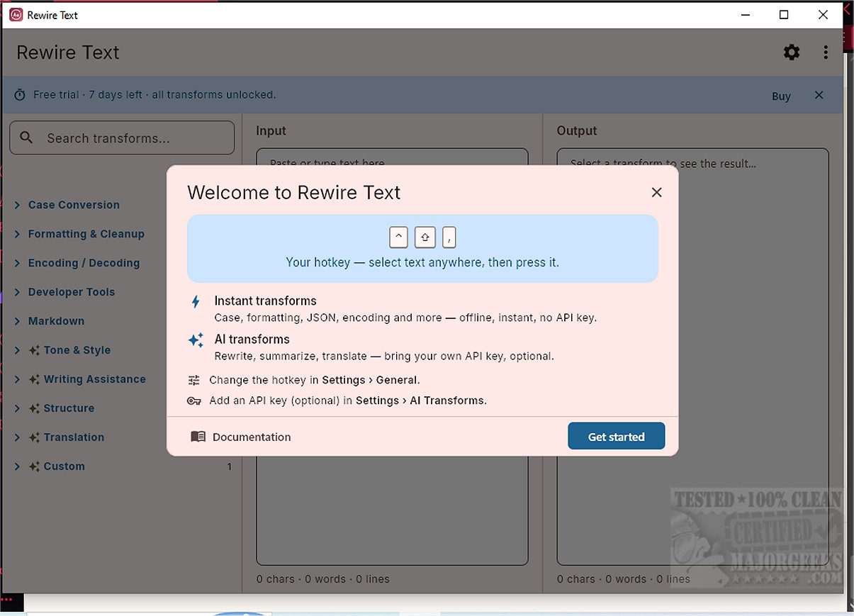Click the Input panel heading
This screenshot has width=854, height=616.
pyautogui.click(x=271, y=130)
